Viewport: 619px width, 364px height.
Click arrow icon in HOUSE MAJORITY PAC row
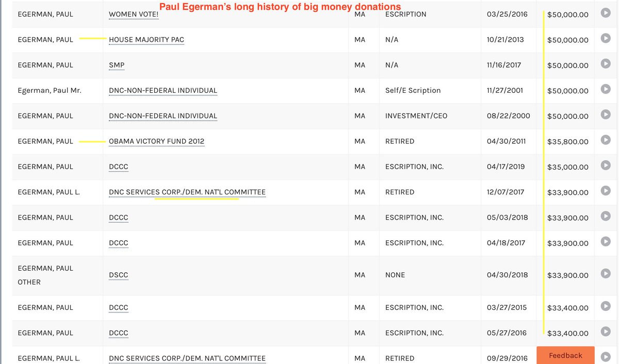[x=606, y=39]
